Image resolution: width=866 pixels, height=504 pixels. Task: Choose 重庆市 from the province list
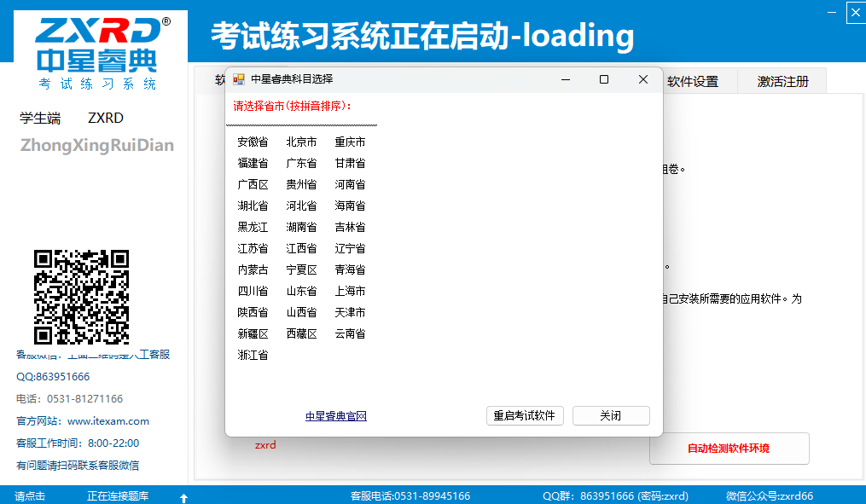pos(348,142)
